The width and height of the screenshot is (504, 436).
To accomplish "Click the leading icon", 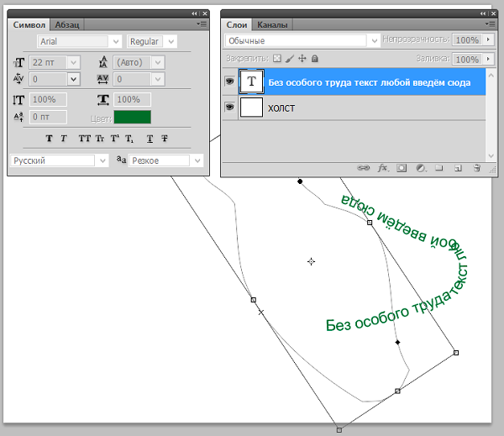I will (x=103, y=61).
